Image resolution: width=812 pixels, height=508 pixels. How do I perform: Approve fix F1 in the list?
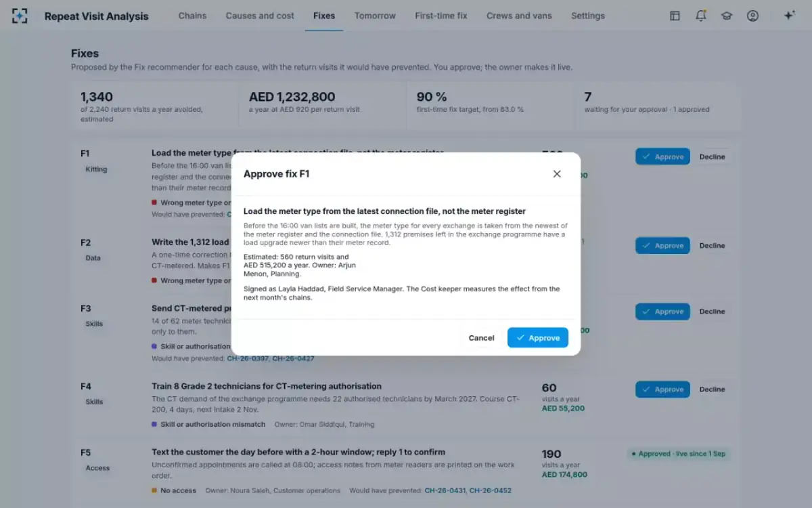point(662,156)
